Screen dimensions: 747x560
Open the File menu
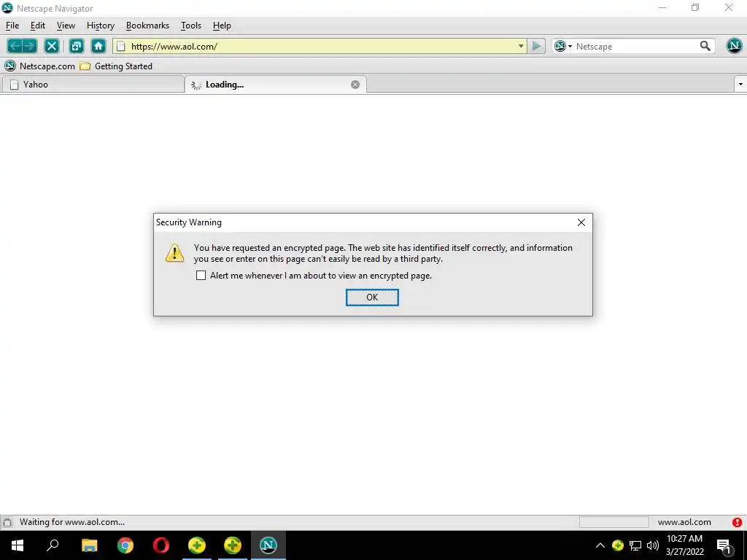click(12, 26)
